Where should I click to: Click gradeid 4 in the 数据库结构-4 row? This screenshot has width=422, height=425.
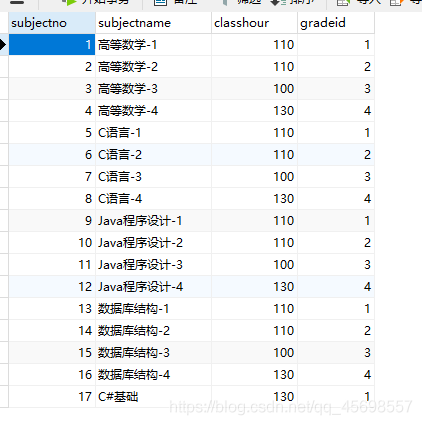click(x=336, y=375)
